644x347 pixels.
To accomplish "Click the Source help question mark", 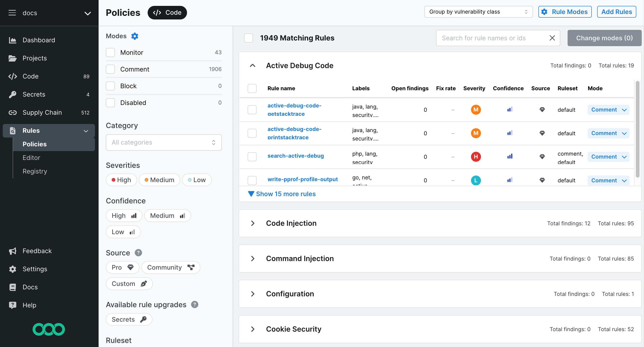I will click(x=138, y=253).
